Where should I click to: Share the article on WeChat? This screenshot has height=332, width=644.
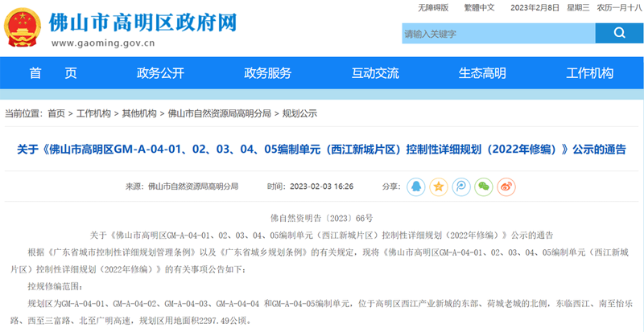pos(483,186)
